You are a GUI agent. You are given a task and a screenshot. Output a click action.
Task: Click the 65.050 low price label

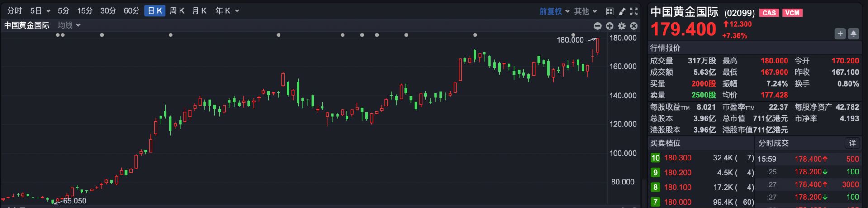(75, 201)
